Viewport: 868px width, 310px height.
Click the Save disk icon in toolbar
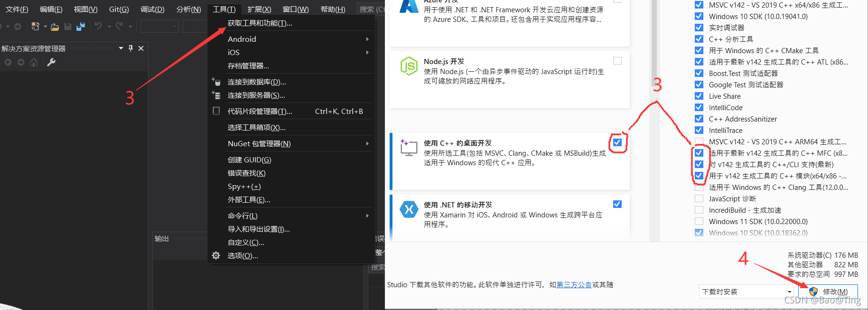click(68, 27)
